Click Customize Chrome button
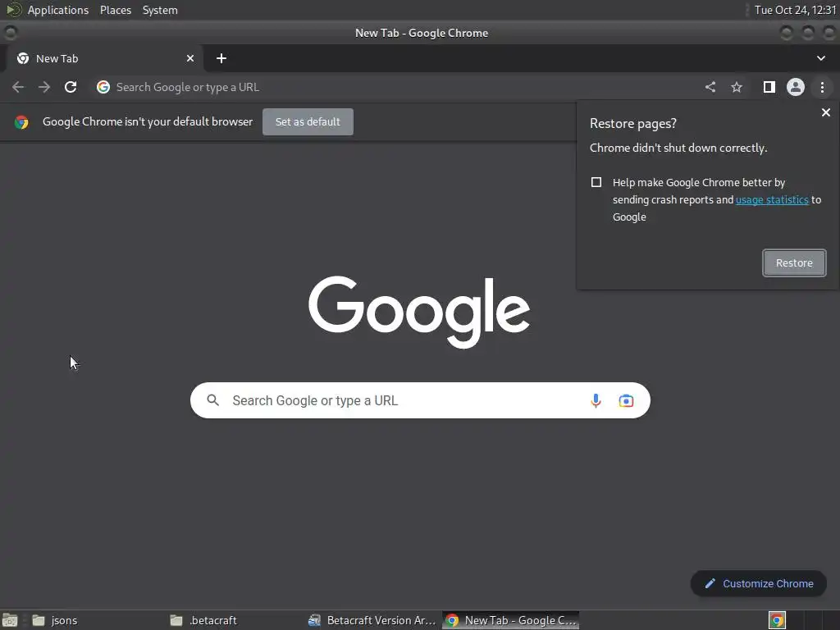This screenshot has width=840, height=630. pos(759,583)
